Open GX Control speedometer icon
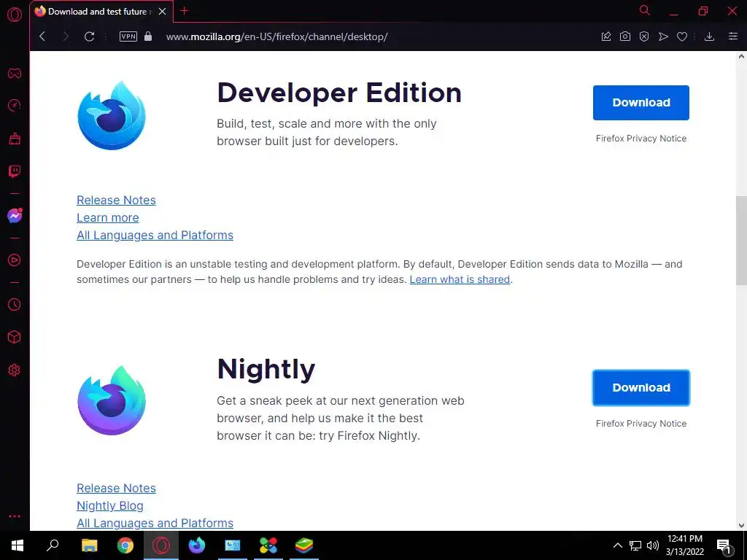 pyautogui.click(x=15, y=106)
